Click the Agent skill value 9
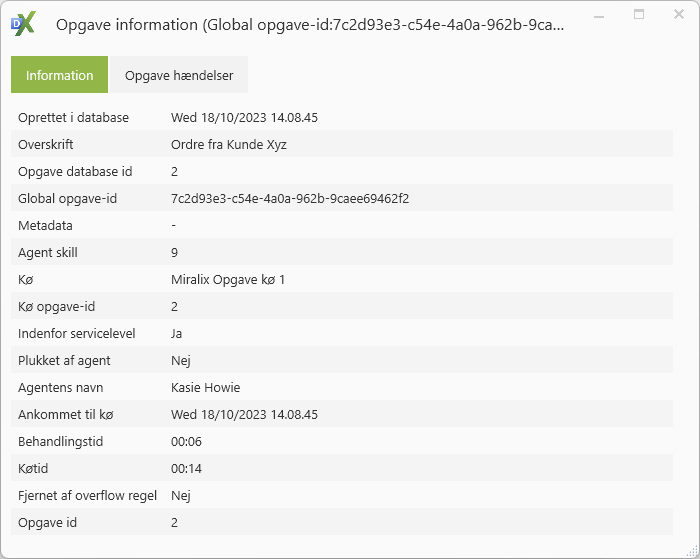Viewport: 700px width, 559px height. (x=175, y=253)
